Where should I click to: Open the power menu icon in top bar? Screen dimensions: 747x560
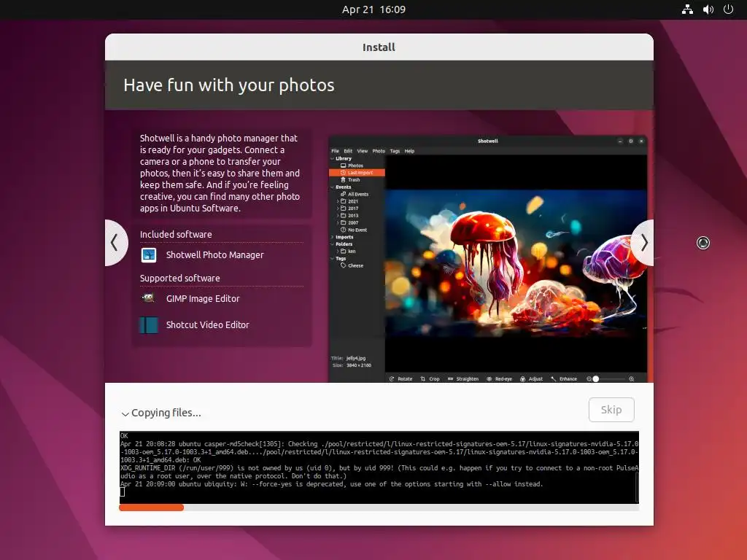(x=729, y=9)
